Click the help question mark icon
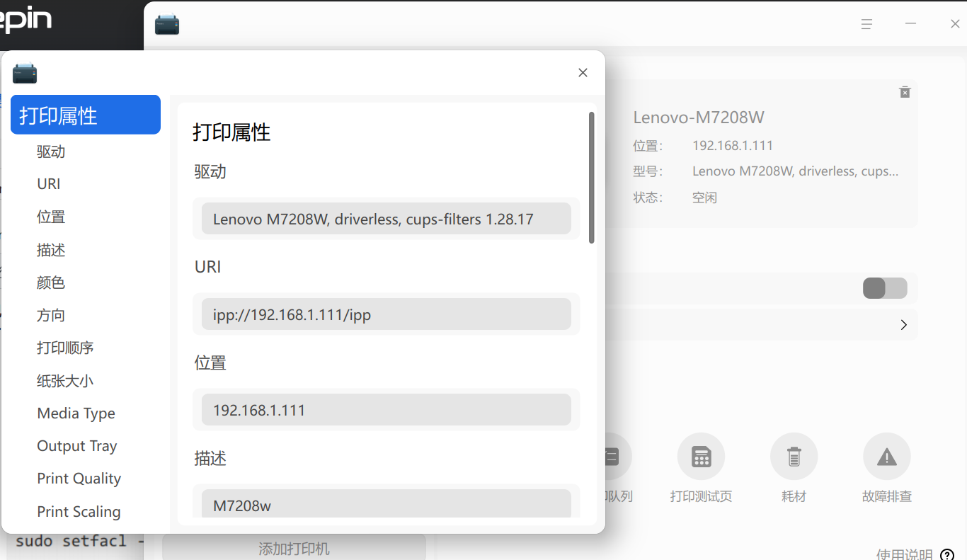967x560 pixels. (x=947, y=555)
